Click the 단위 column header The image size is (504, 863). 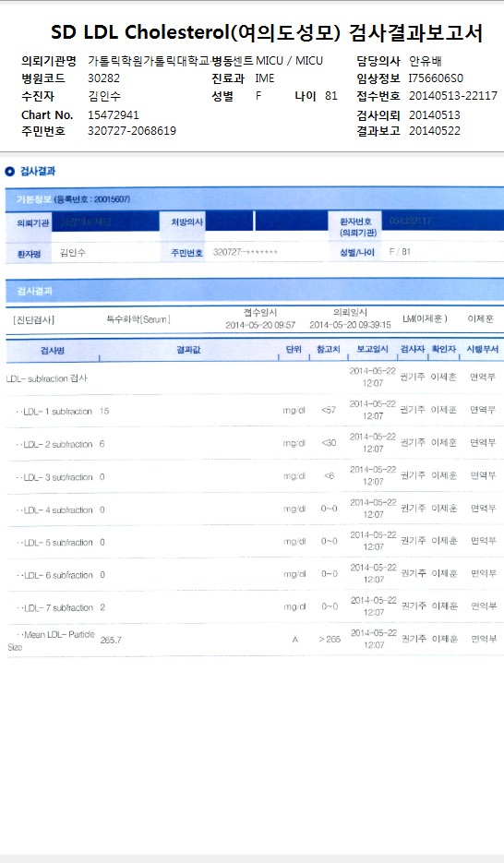coord(294,350)
